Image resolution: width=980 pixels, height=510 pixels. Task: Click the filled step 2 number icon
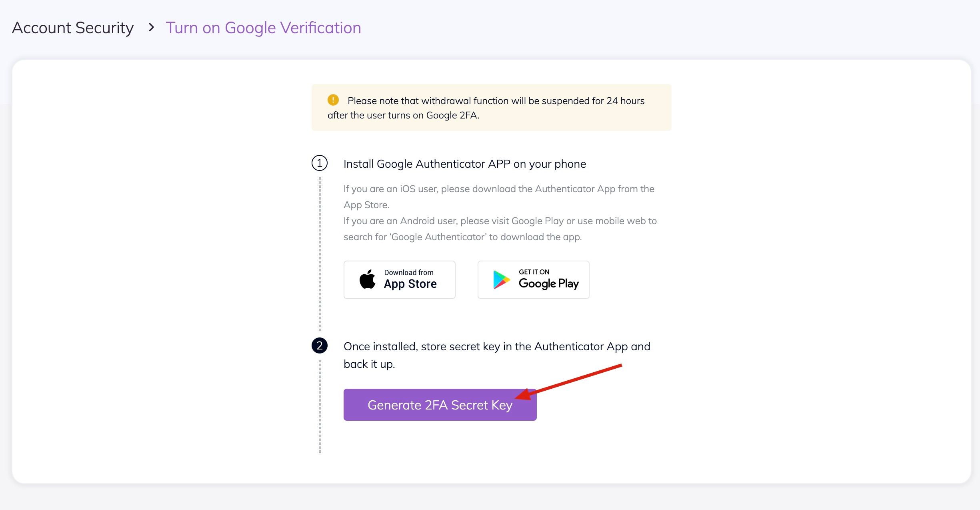point(319,345)
